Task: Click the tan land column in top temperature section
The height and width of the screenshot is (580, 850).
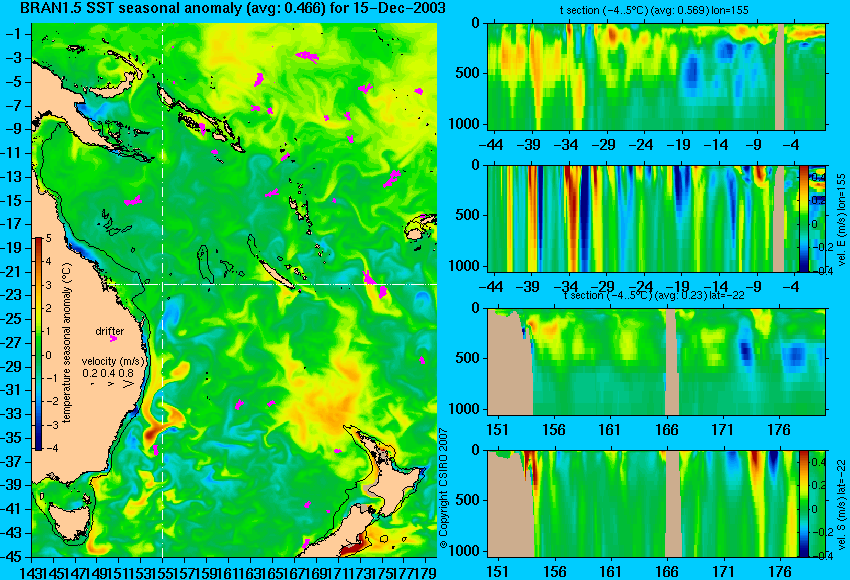Action: coord(780,76)
